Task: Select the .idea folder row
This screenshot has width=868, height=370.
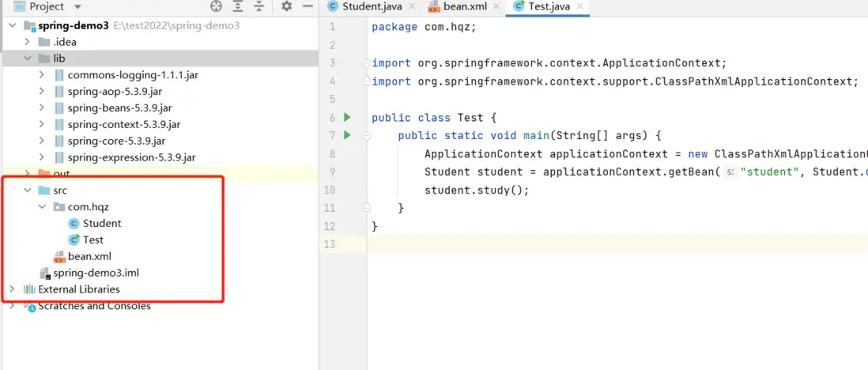Action: (160, 42)
